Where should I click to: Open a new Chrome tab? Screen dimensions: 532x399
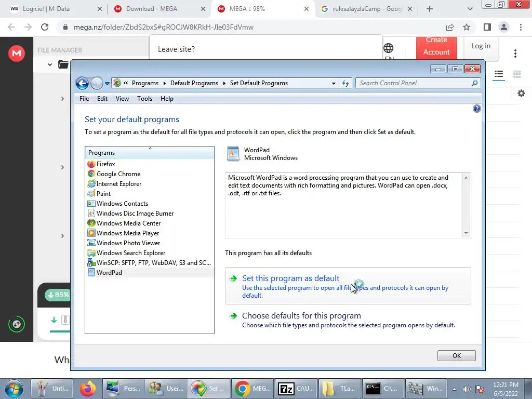pyautogui.click(x=430, y=9)
